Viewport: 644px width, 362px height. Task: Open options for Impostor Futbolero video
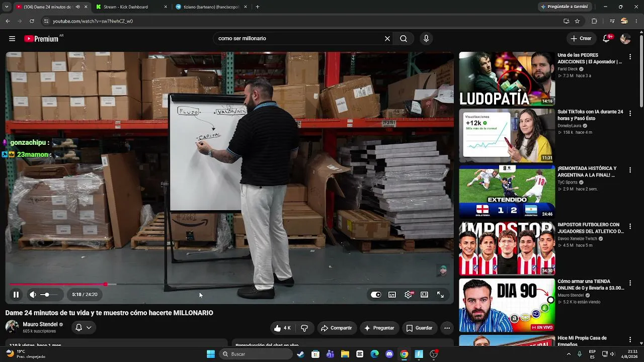(630, 227)
